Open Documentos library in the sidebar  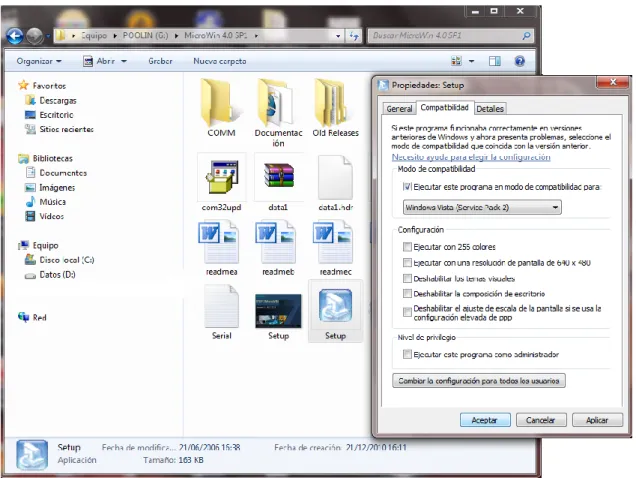63,173
